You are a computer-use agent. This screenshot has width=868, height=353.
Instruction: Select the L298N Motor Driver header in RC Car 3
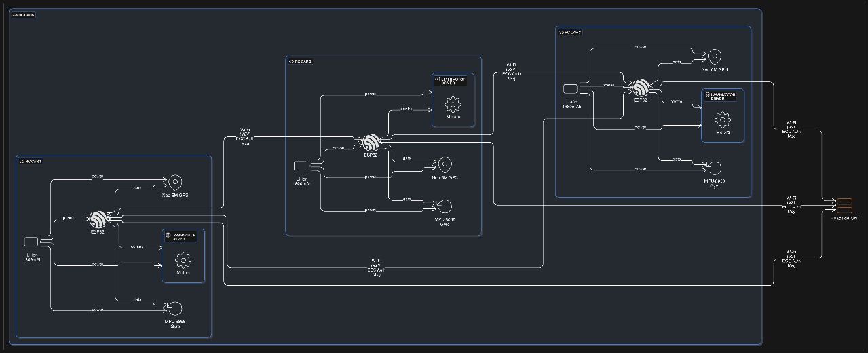(x=721, y=96)
